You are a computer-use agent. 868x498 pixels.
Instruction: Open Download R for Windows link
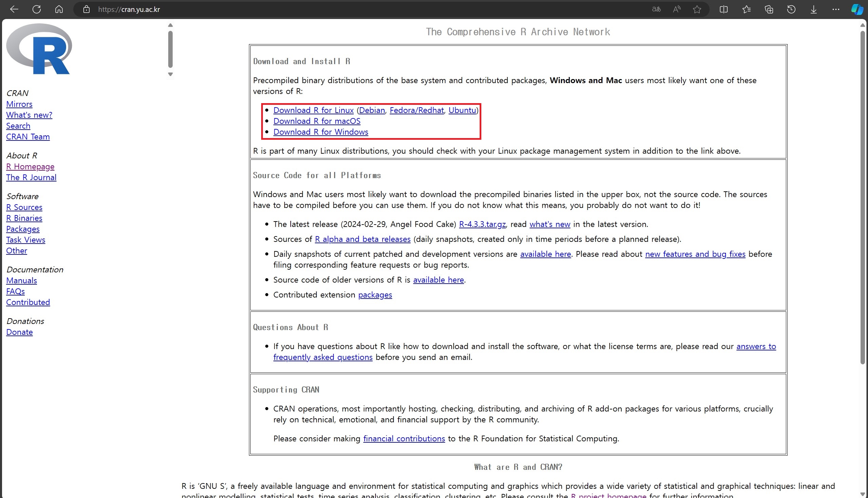(x=321, y=132)
